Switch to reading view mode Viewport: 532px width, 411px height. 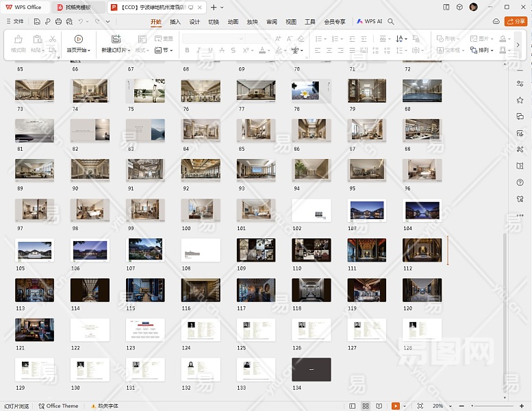tap(379, 406)
